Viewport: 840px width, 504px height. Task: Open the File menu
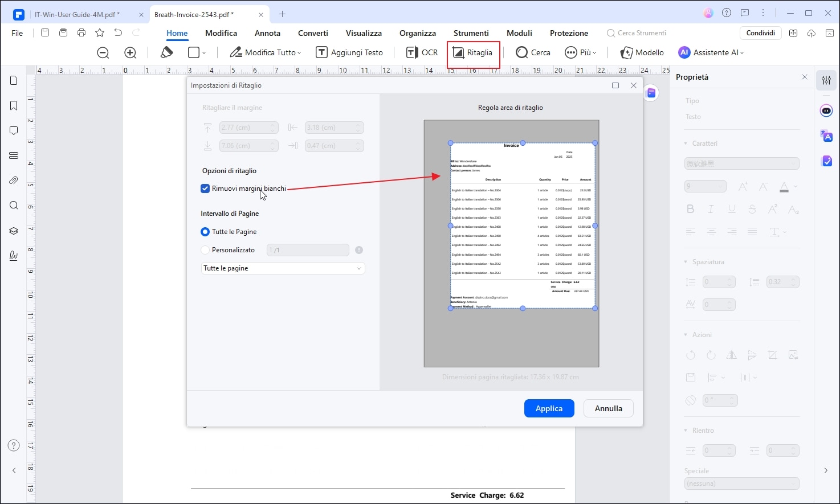pos(18,33)
